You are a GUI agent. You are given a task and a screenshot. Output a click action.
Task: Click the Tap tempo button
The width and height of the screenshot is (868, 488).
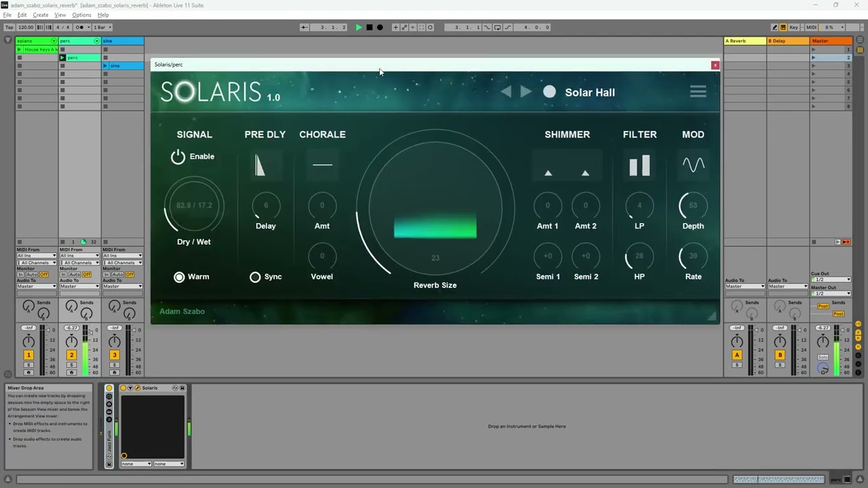9,27
